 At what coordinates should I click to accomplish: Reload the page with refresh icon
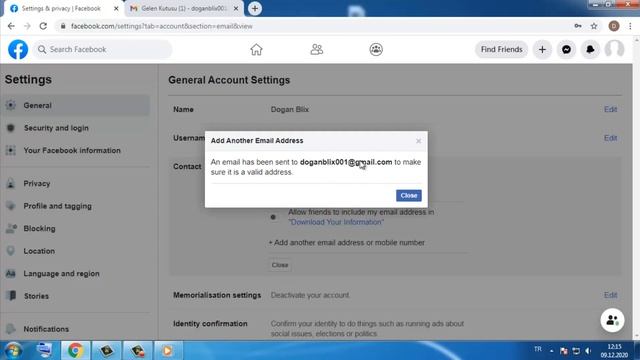coord(43,26)
